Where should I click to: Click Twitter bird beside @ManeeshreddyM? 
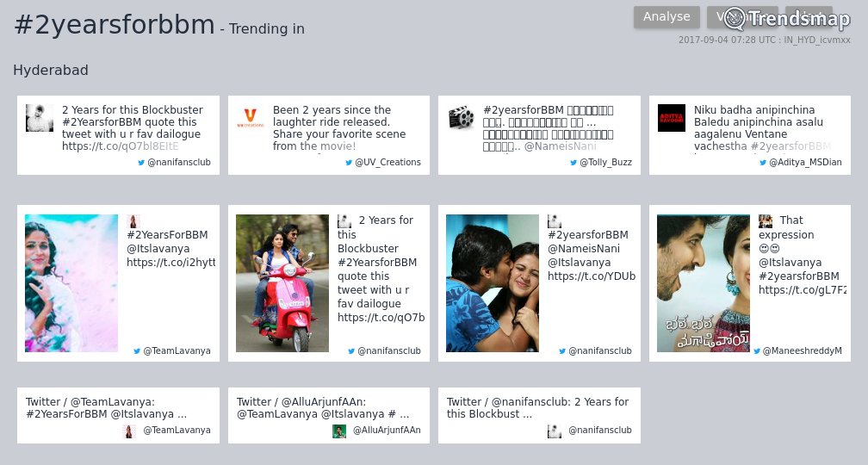point(757,351)
